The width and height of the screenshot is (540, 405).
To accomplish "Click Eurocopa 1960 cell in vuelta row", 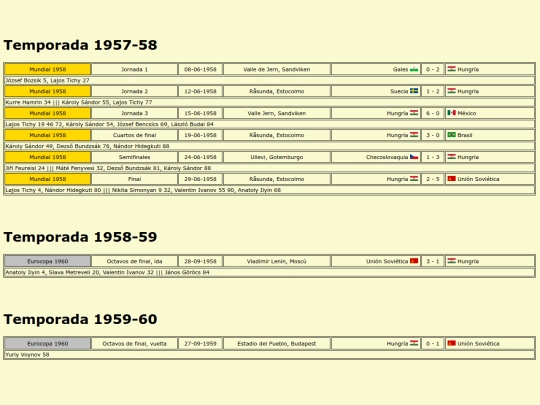I will 48,343.
